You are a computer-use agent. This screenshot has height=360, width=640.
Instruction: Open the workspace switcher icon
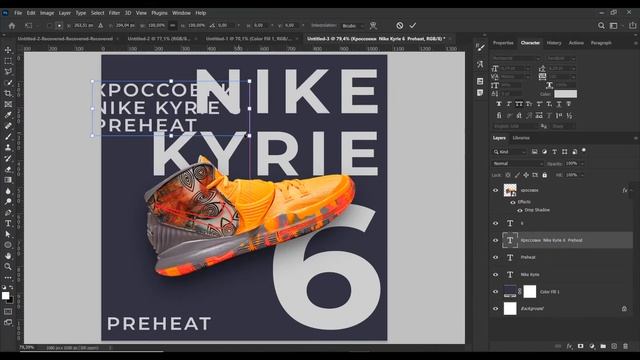[x=613, y=25]
